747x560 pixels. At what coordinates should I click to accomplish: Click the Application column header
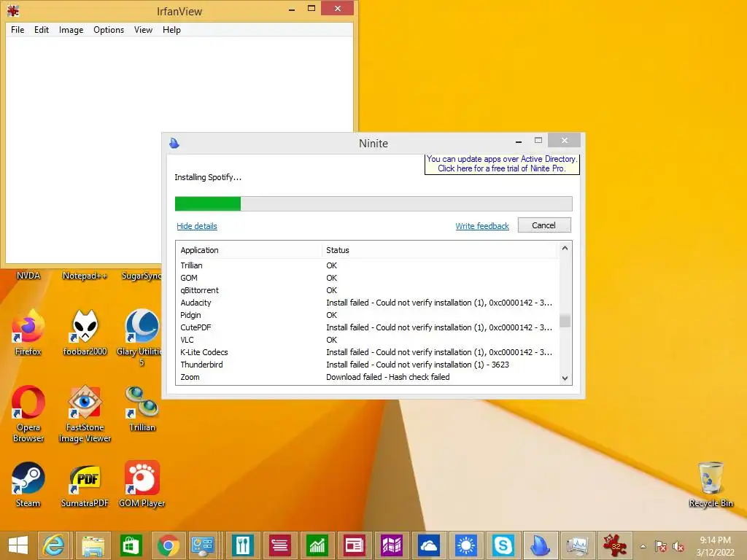(x=249, y=250)
